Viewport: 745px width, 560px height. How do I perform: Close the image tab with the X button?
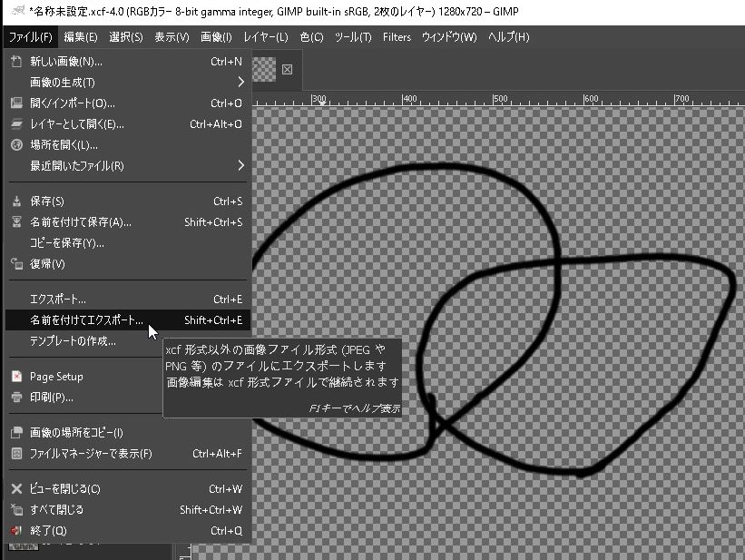coord(287,70)
